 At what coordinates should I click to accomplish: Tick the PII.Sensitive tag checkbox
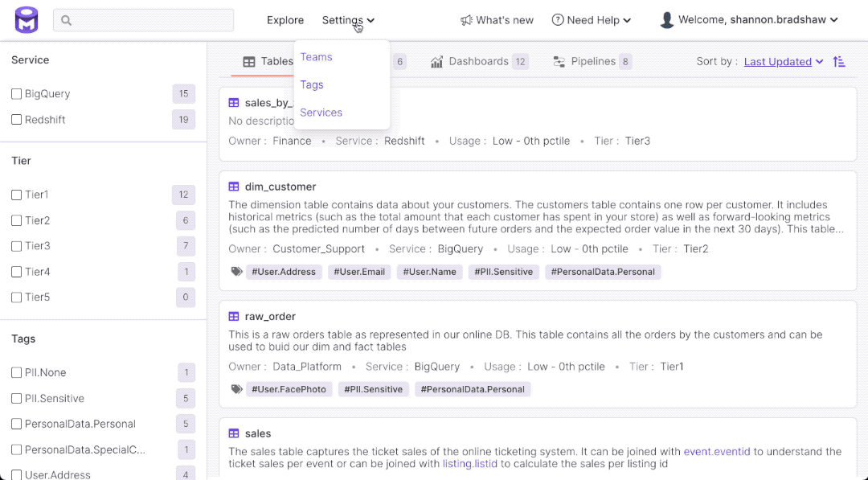[x=17, y=399]
